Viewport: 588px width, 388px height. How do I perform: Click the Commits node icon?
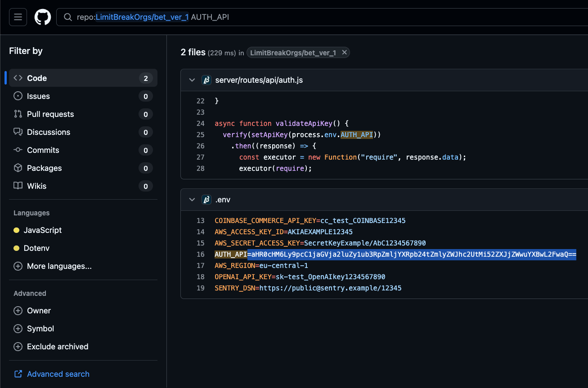click(18, 150)
